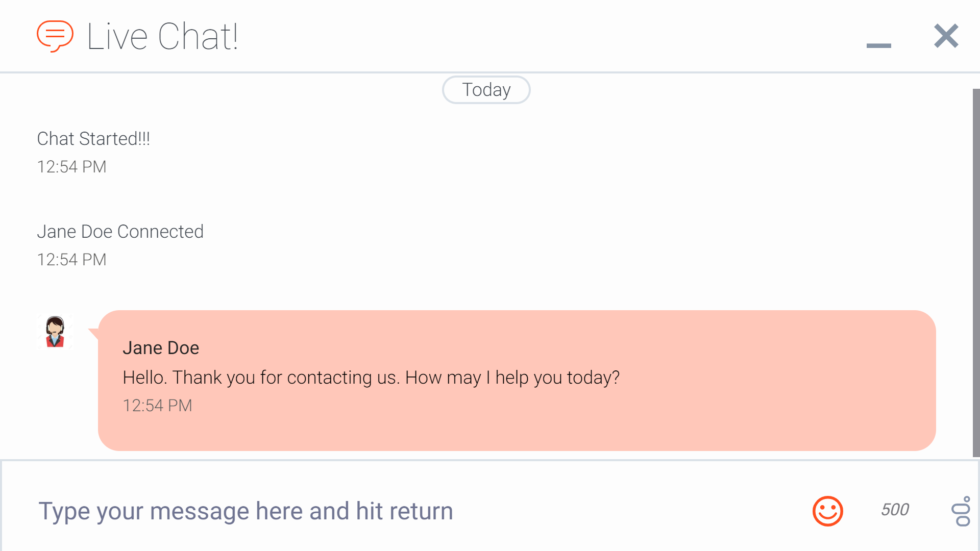Click the Today date pill
This screenshot has height=551, width=980.
[x=486, y=90]
